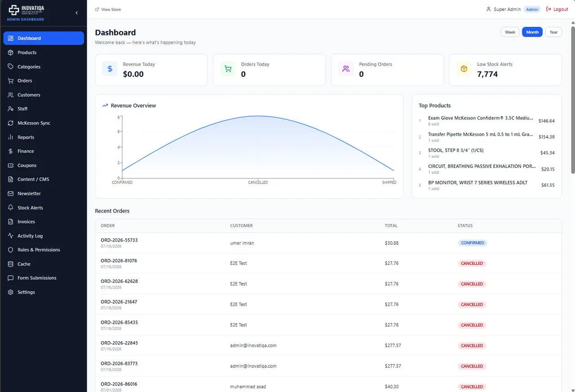The width and height of the screenshot is (575, 392).
Task: Click the McKesson Sync refresh icon
Action: click(x=11, y=123)
